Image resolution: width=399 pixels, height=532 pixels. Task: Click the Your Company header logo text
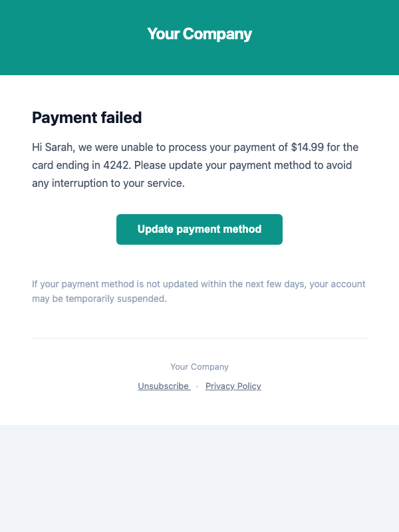(x=199, y=33)
